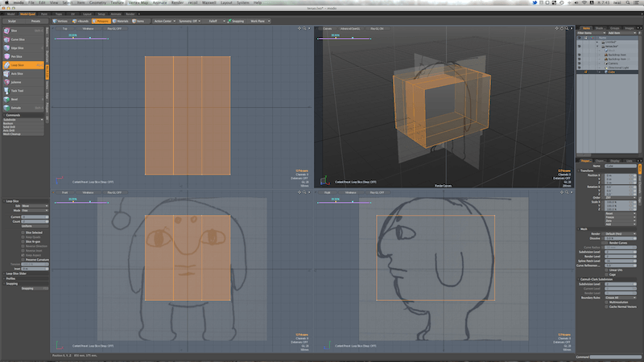Click pan icon in Front viewport
This screenshot has height=362, width=644.
click(299, 192)
